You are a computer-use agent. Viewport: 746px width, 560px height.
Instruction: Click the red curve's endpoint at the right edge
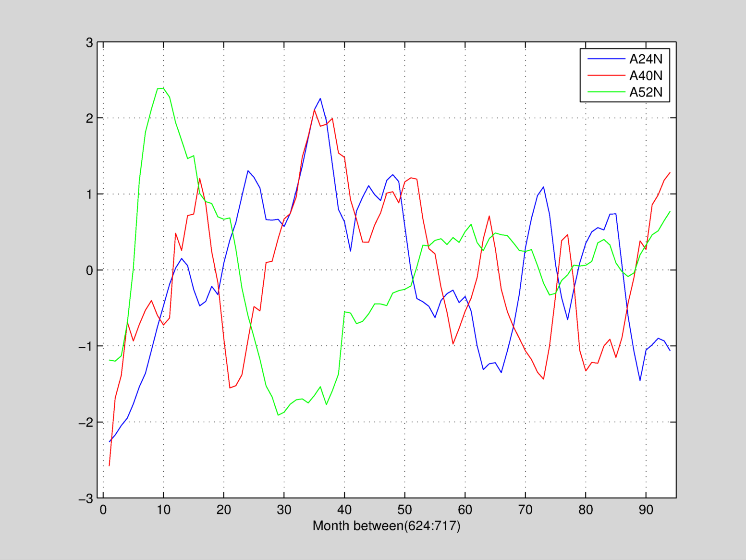click(670, 172)
